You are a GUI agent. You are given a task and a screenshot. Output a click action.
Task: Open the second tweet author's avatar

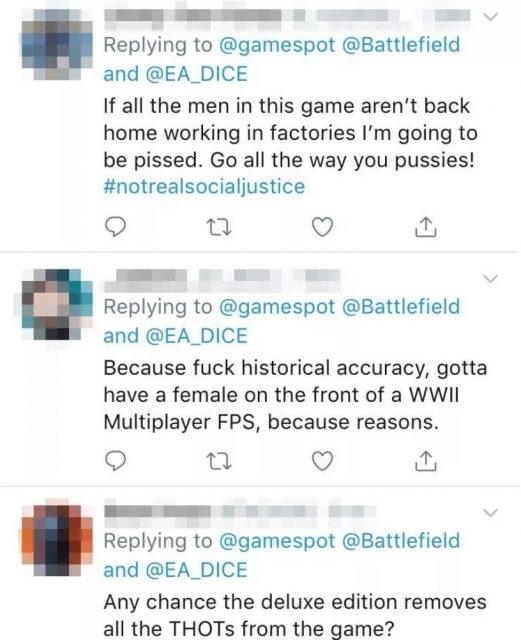pos(57,304)
